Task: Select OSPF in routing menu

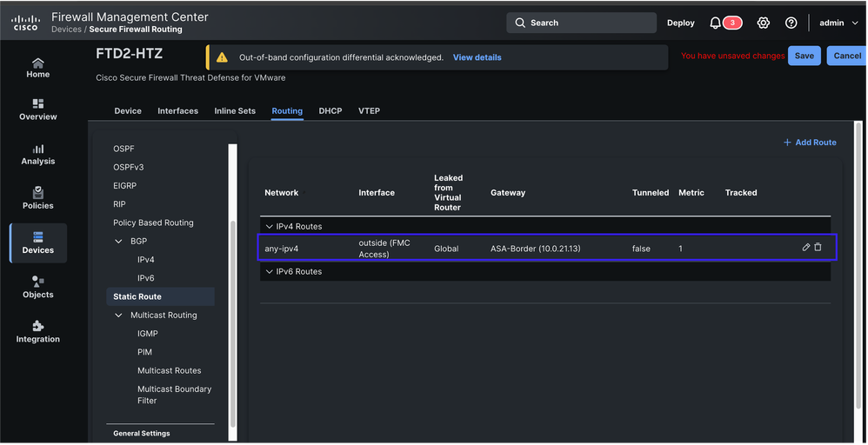Action: coord(124,149)
